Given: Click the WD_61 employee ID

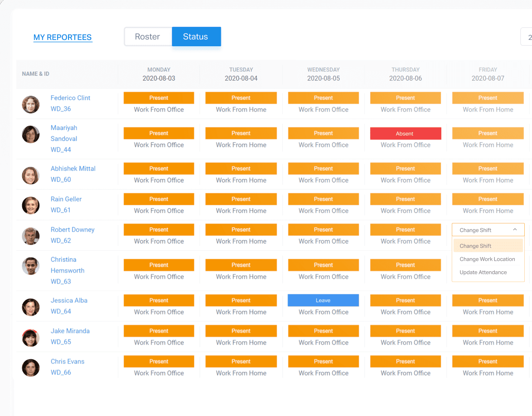Looking at the screenshot, I should pos(61,210).
